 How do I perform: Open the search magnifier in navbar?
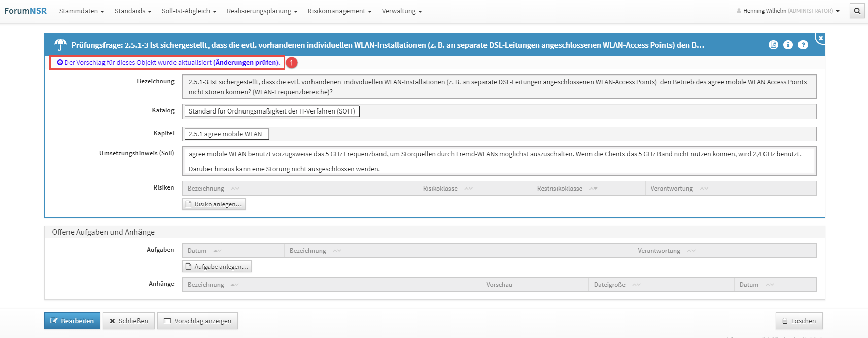coord(857,11)
